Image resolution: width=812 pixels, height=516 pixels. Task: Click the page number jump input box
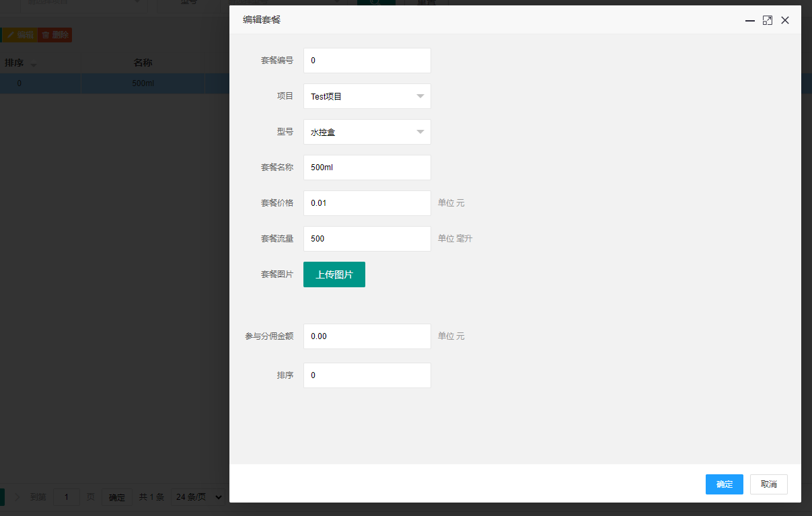click(x=67, y=497)
